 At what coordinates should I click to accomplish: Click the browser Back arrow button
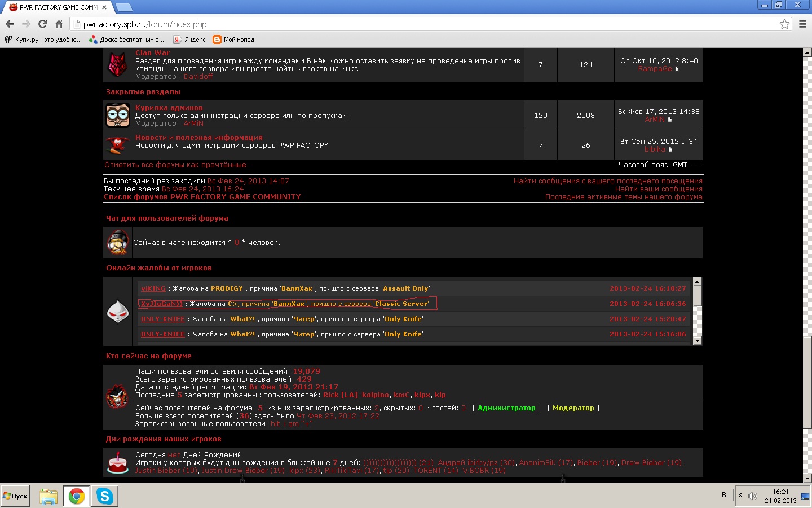pos(10,24)
